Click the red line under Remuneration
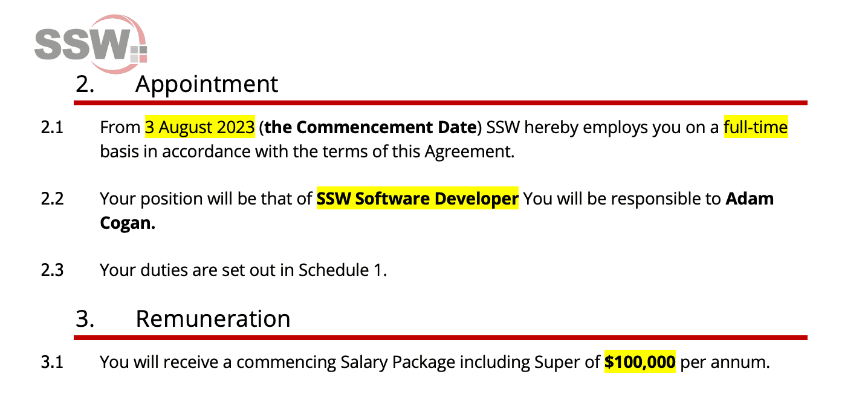Viewport: 868px width, 397px height. tap(440, 337)
